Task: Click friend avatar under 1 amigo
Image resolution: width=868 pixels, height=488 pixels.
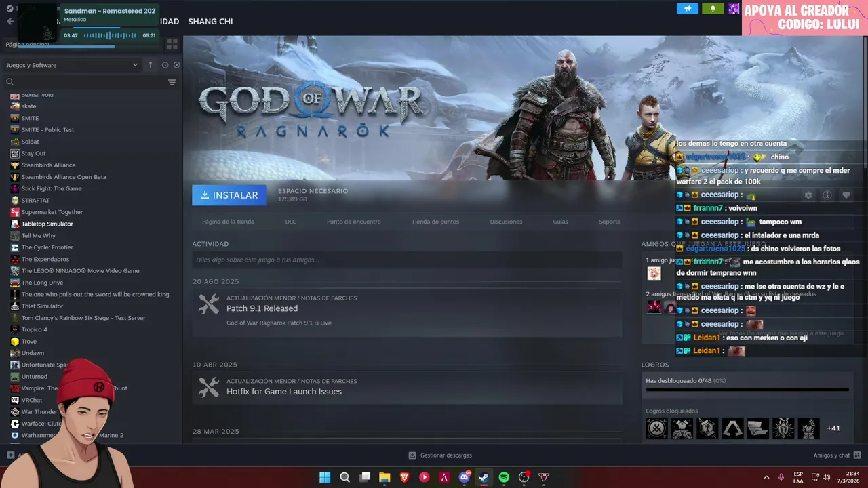Action: coord(654,273)
